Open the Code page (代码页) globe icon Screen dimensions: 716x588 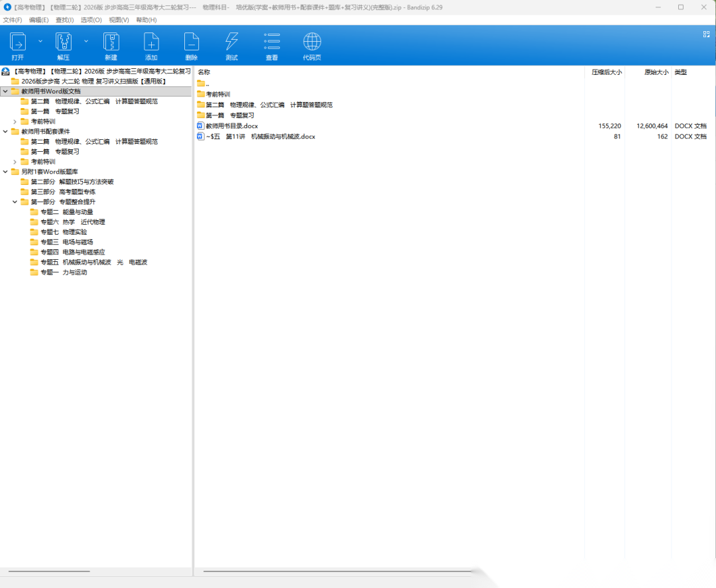312,42
